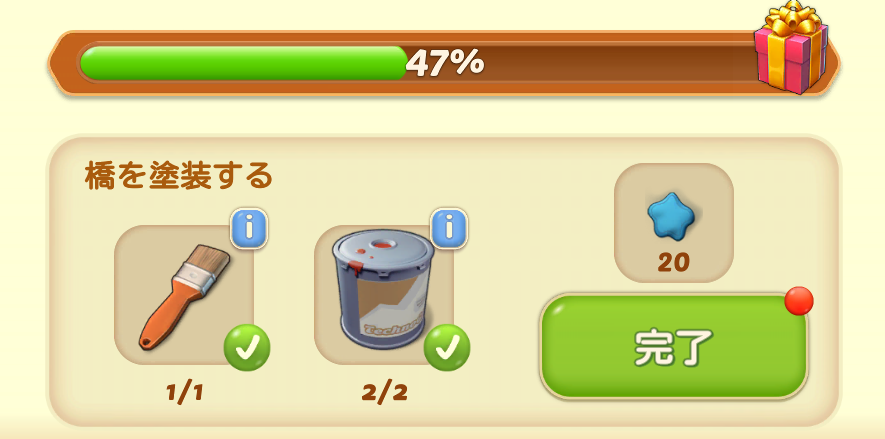The height and width of the screenshot is (439, 885).
Task: Click the green 完了 button
Action: coord(674,346)
